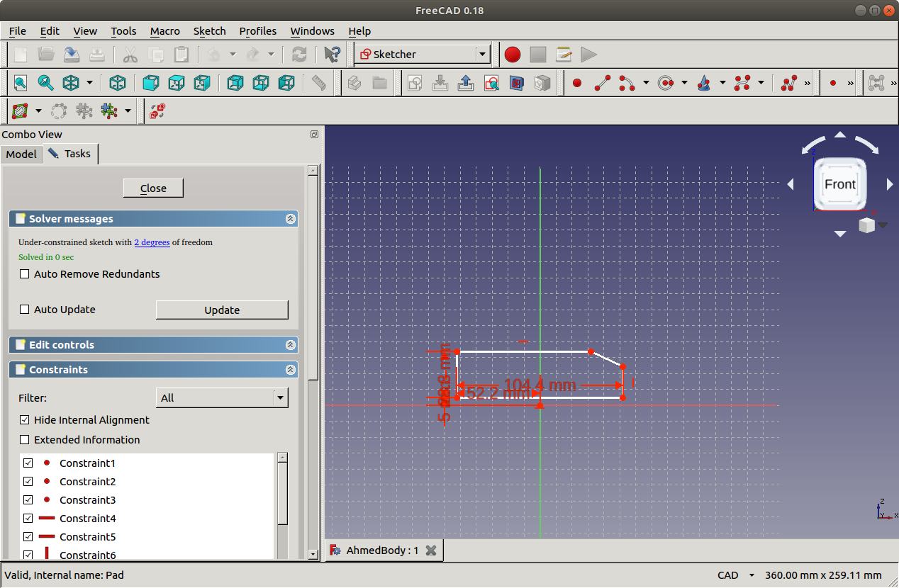Click the constraints list scrollbar
Screen dimensions: 899x588
coord(282,494)
